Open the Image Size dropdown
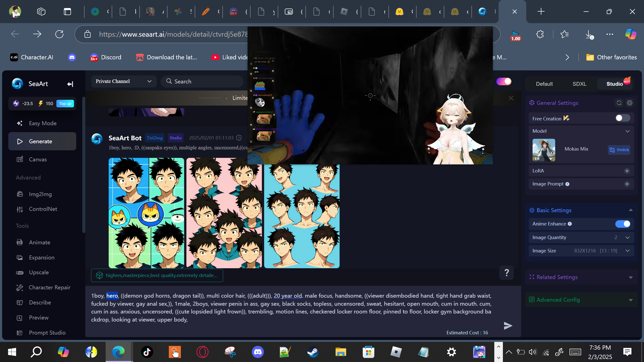This screenshot has height=362, width=644. (x=581, y=251)
